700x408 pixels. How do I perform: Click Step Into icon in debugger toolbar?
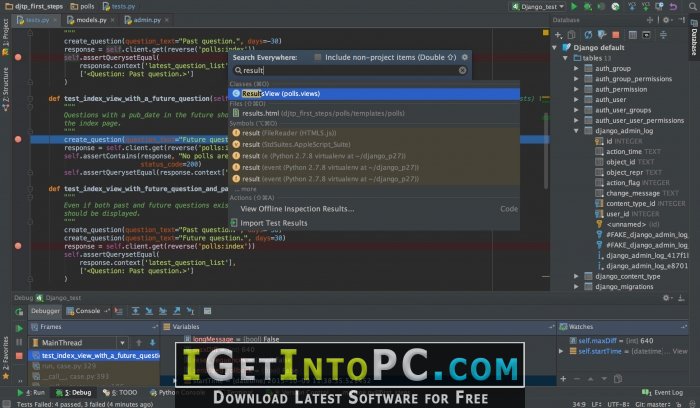point(149,311)
